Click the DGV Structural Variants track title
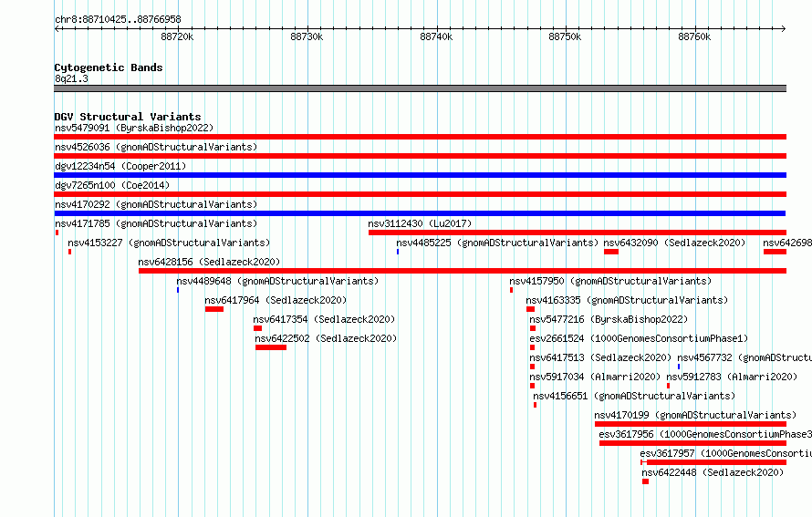Viewport: 812px width, 517px height. 128,117
